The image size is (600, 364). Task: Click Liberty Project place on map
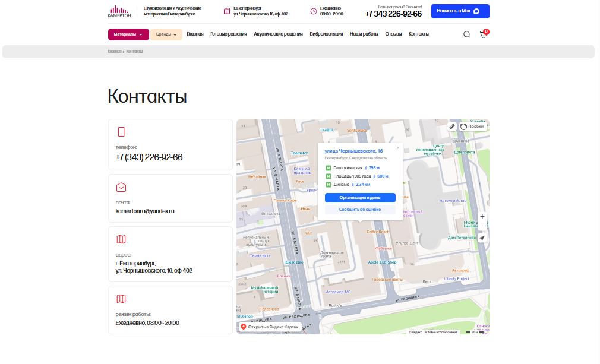click(456, 278)
